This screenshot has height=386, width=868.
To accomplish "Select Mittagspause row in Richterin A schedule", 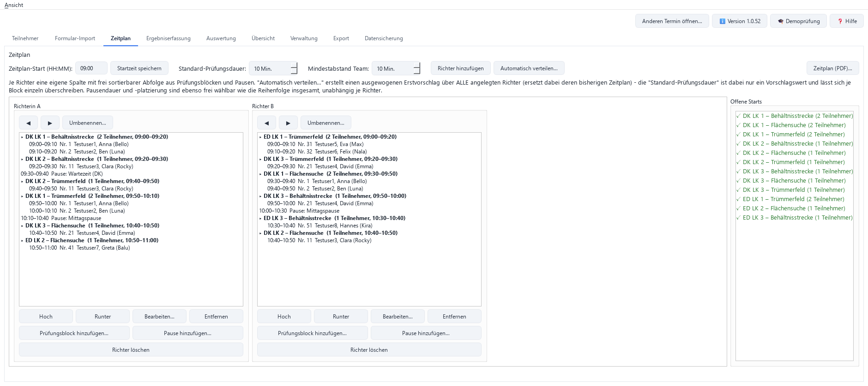I will pos(131,218).
